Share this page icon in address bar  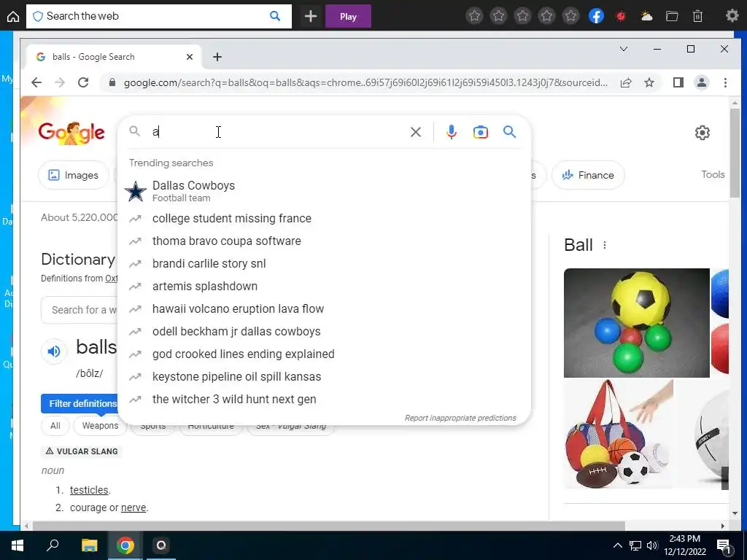click(x=626, y=82)
